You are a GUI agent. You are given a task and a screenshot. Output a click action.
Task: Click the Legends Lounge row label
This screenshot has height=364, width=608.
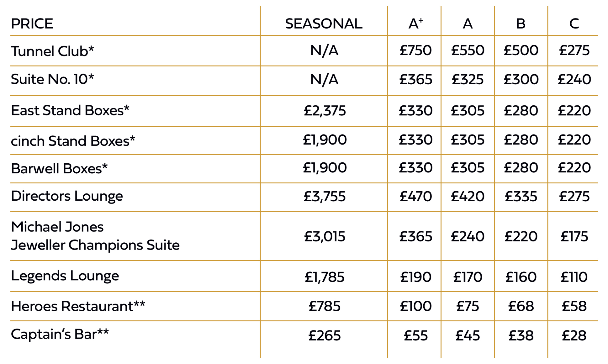click(65, 276)
